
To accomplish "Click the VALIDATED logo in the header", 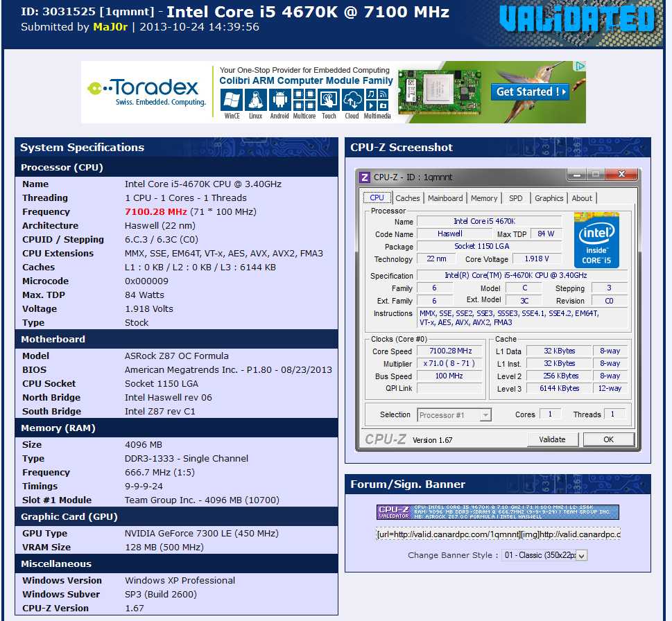I will 577,19.
